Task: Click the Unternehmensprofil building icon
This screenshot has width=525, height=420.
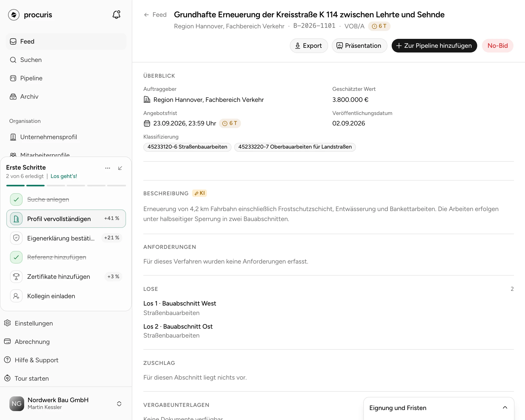Action: coord(13,137)
